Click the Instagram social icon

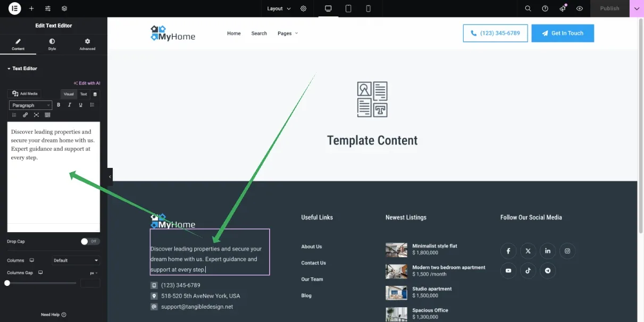(x=567, y=251)
